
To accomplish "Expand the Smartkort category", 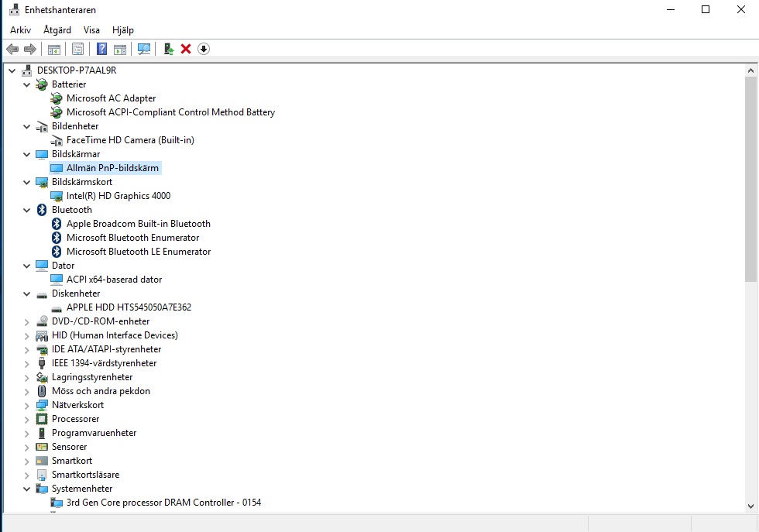I will point(26,462).
